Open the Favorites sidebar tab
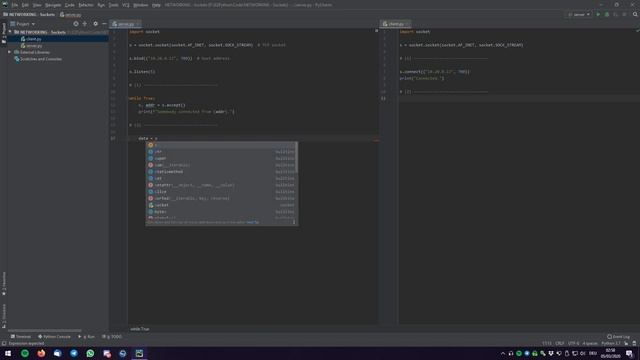640x360 pixels. click(x=4, y=284)
